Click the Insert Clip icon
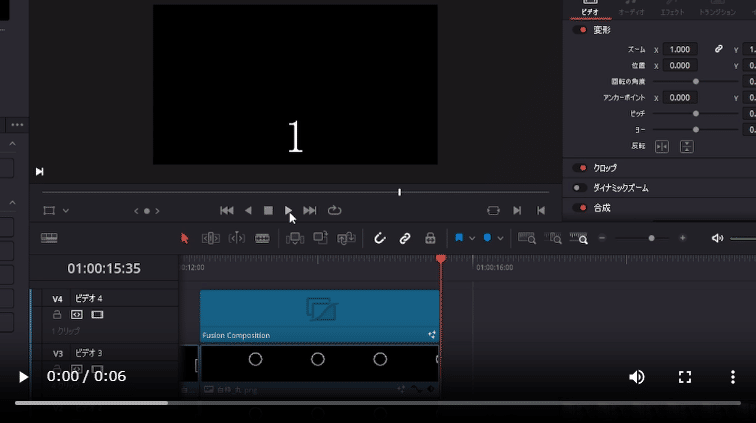Image resolution: width=756 pixels, height=423 pixels. coord(295,238)
